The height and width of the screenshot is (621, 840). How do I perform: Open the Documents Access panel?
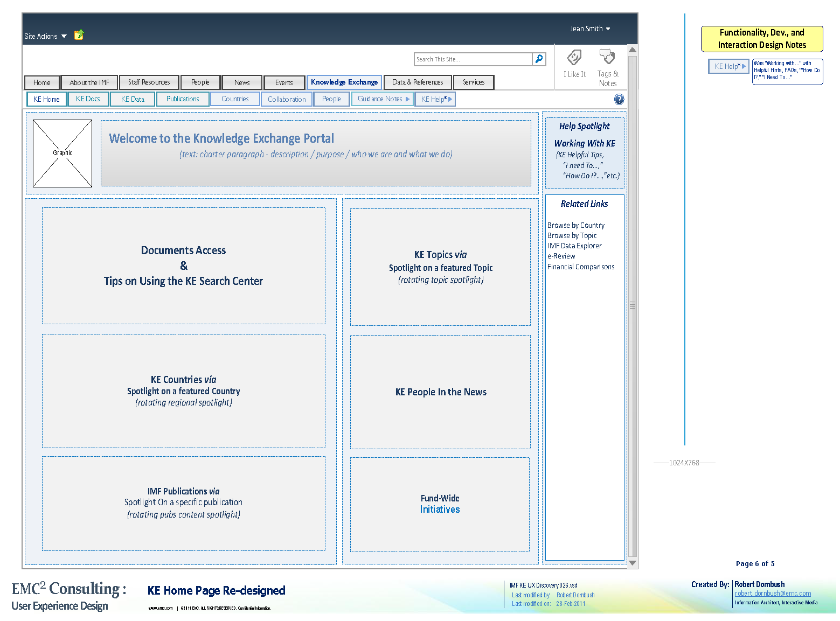pyautogui.click(x=184, y=266)
